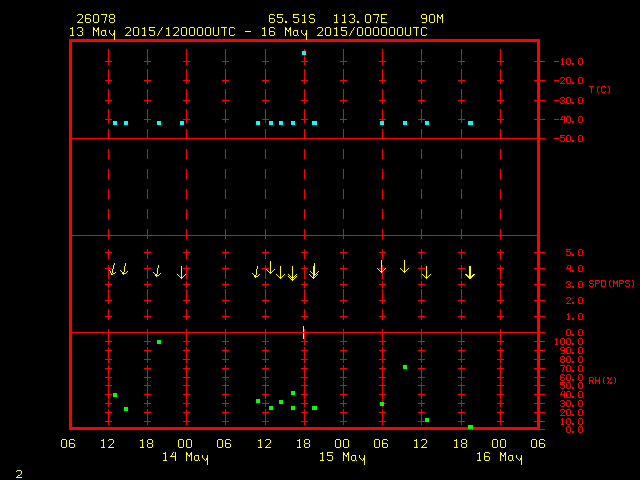Click the -50.0 temperature tick label
Image resolution: width=640 pixels, height=480 pixels.
568,139
